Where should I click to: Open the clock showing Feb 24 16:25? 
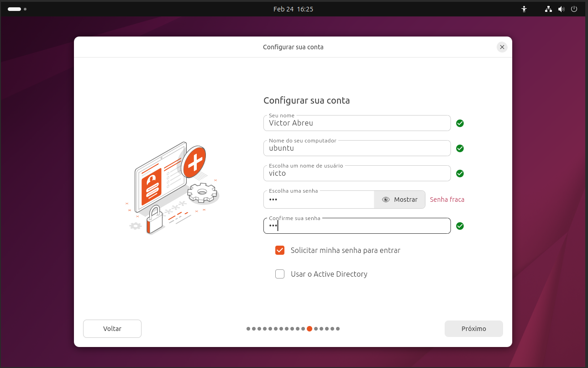(x=293, y=9)
